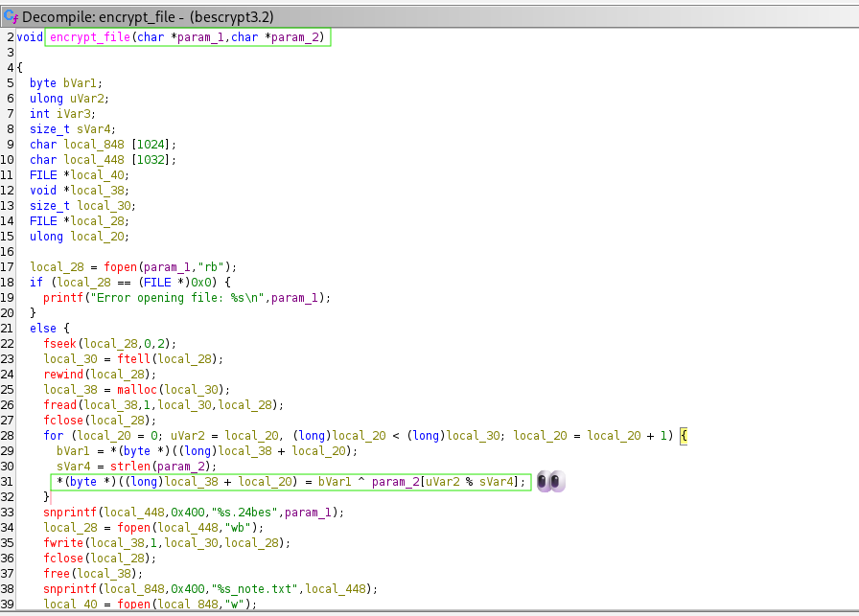Screen dimensions: 859x616
Task: Select encrypt_file in the function signature
Action: pos(90,36)
